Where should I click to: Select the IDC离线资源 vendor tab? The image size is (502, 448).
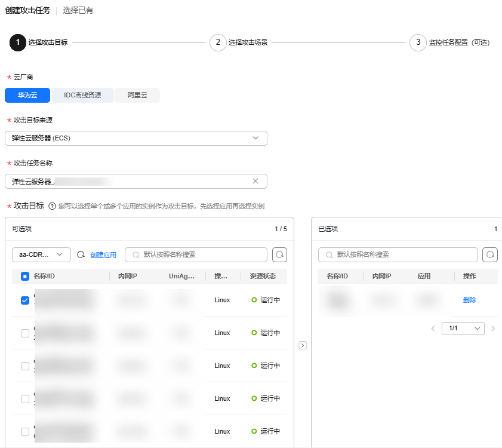click(x=82, y=95)
